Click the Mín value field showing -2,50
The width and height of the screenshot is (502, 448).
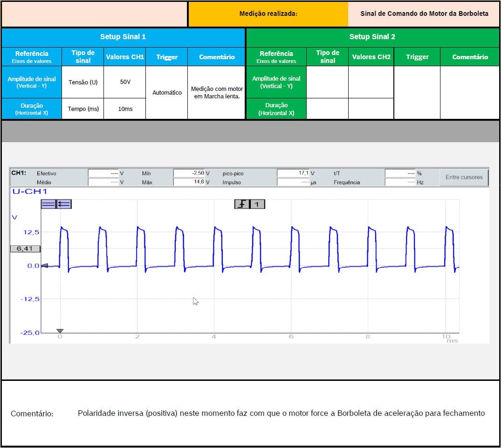[x=189, y=173]
